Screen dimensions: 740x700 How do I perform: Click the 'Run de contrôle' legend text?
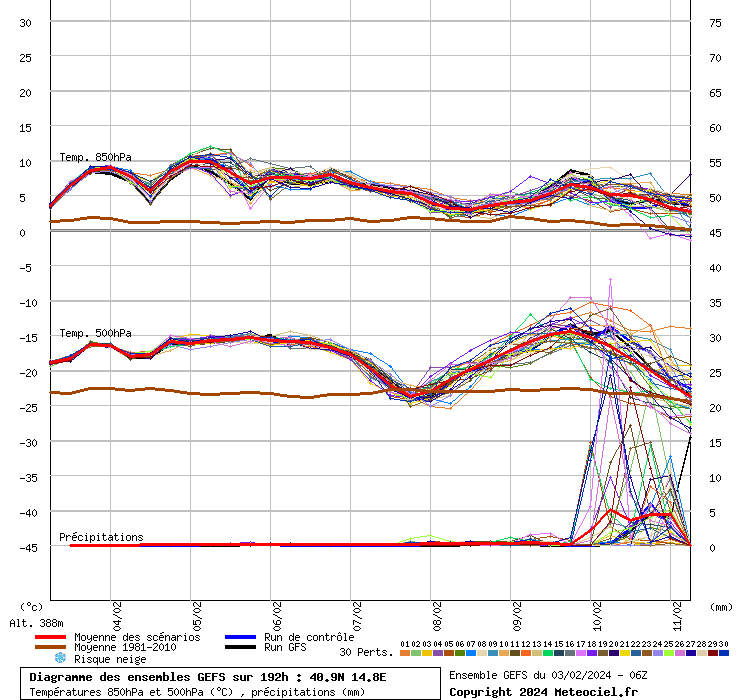click(309, 637)
